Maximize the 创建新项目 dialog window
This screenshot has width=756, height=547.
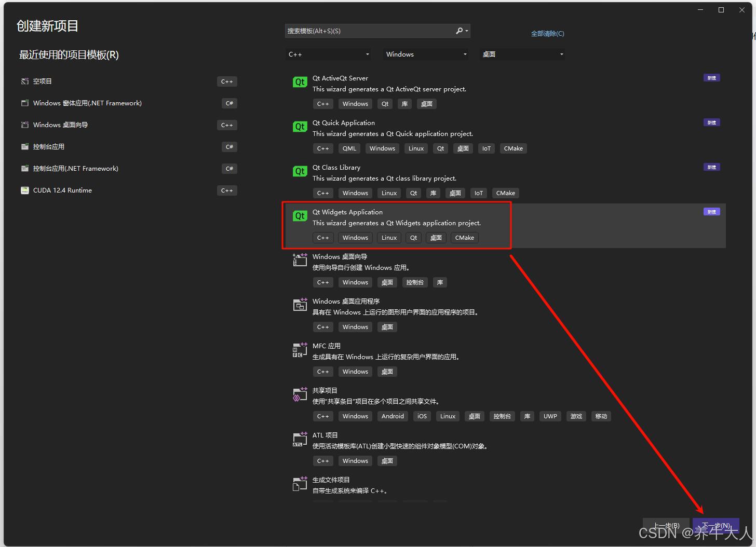coord(721,10)
